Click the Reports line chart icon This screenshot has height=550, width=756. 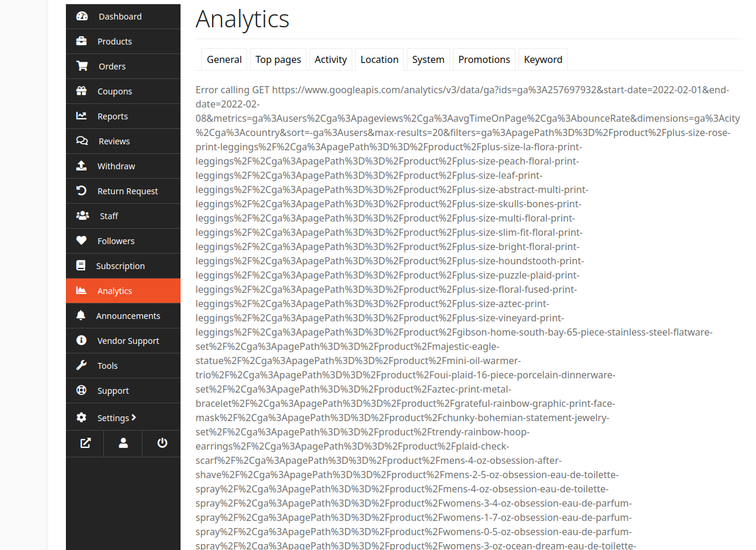tap(81, 116)
